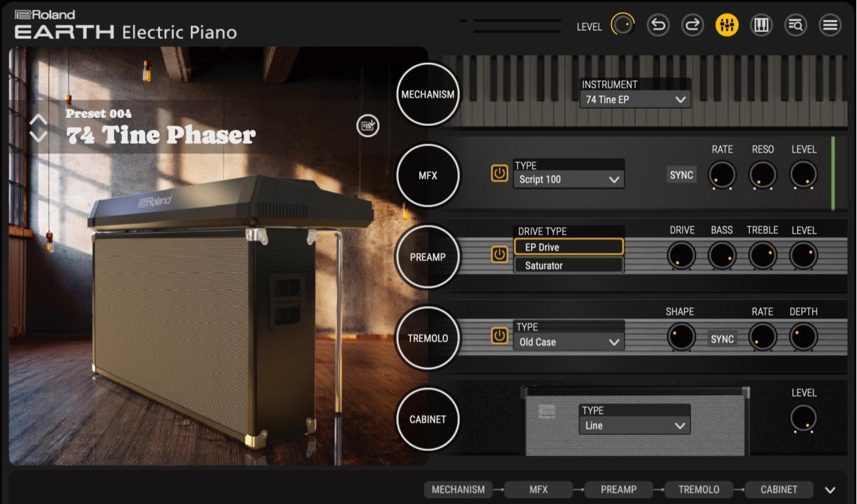Open the hamburger main menu

coord(830,25)
